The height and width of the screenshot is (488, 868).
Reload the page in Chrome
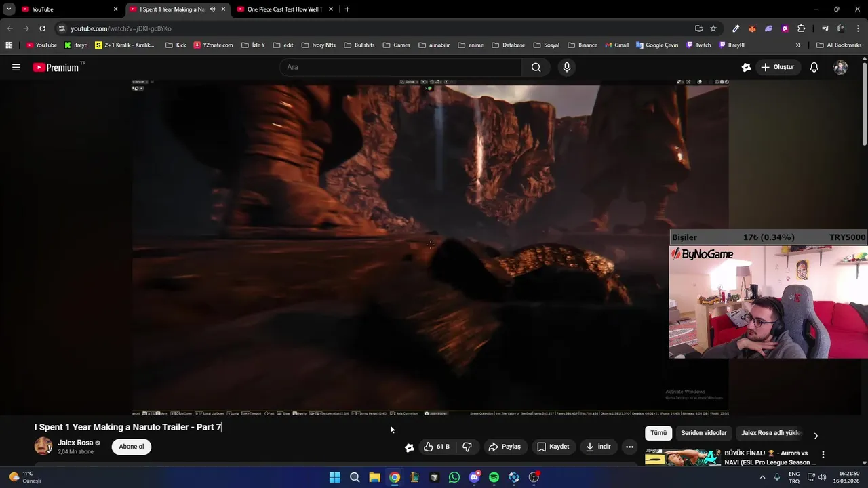[x=42, y=28]
